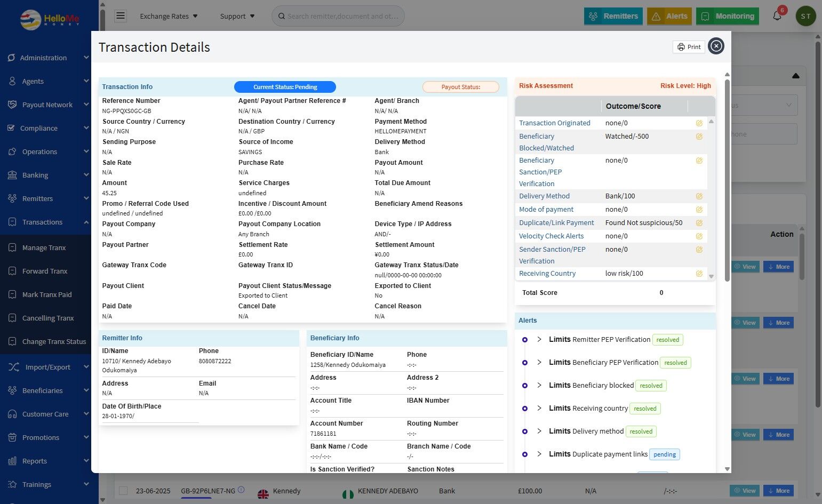Image resolution: width=822 pixels, height=504 pixels.
Task: Click edit icon for Delivery Method score
Action: 699,196
